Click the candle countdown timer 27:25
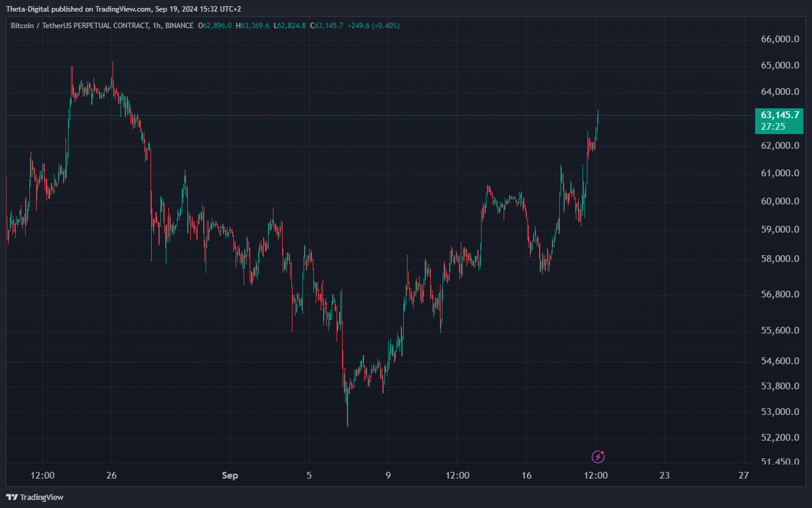 coord(773,127)
